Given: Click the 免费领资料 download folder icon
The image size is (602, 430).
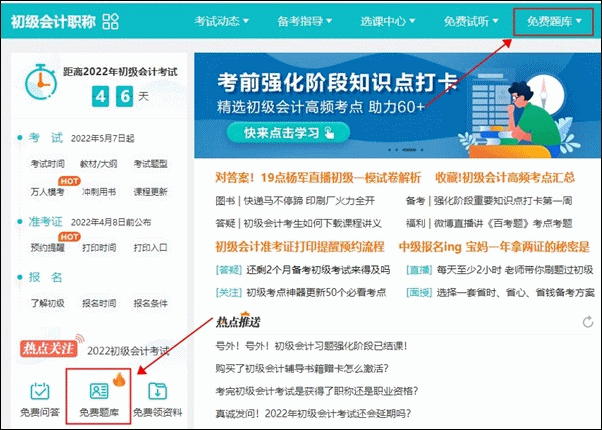Looking at the screenshot, I should pyautogui.click(x=157, y=391).
